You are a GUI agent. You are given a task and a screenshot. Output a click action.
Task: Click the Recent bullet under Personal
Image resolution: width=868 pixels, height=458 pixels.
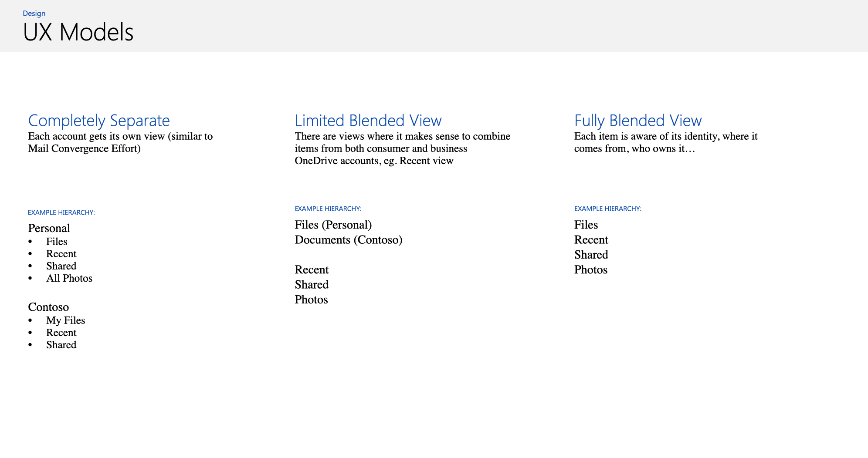[61, 254]
